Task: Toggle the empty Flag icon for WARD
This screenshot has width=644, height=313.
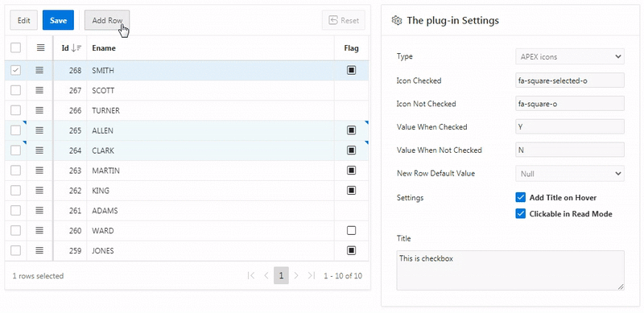Action: coord(351,231)
